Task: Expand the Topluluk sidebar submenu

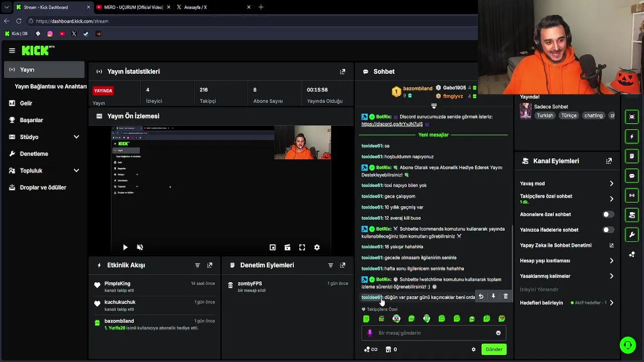Action: [76, 170]
